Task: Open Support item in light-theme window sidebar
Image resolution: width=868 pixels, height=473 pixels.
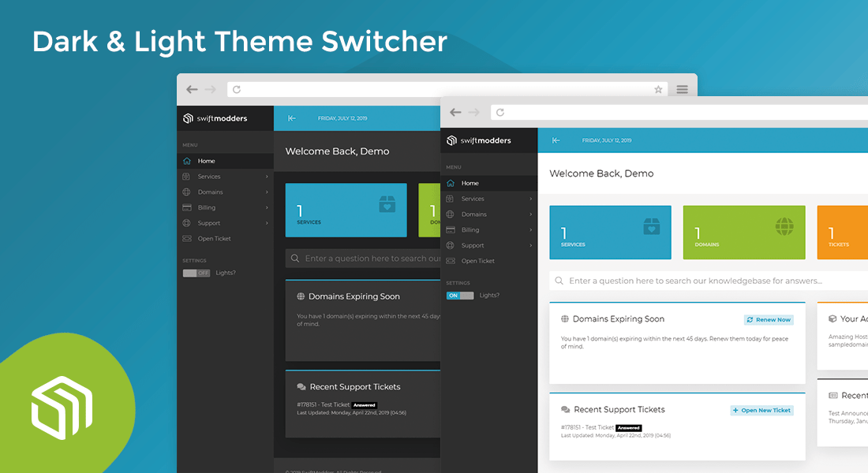Action: [488, 245]
